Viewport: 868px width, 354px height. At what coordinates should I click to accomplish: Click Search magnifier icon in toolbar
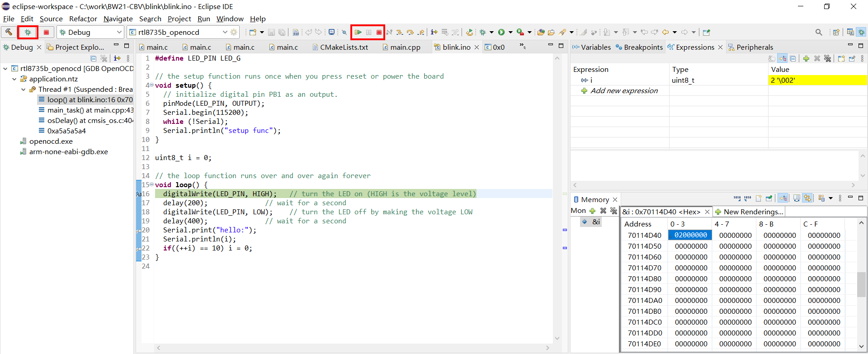[x=819, y=32]
